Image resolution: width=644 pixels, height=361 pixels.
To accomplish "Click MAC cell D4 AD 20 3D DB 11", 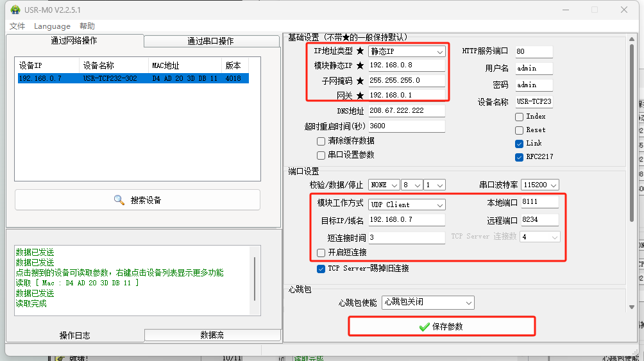I will (x=185, y=78).
